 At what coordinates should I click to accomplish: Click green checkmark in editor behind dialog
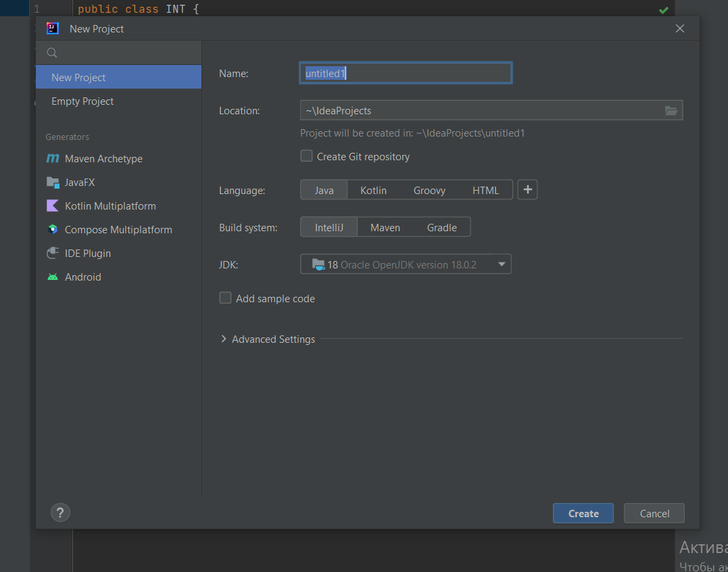(664, 10)
